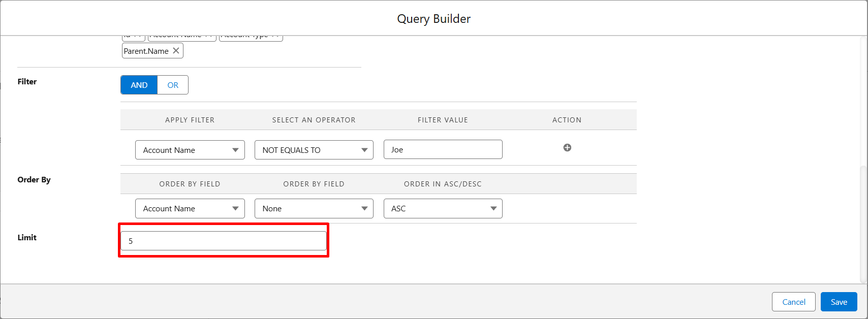The width and height of the screenshot is (868, 319).
Task: Click the Filter section label
Action: [x=27, y=82]
